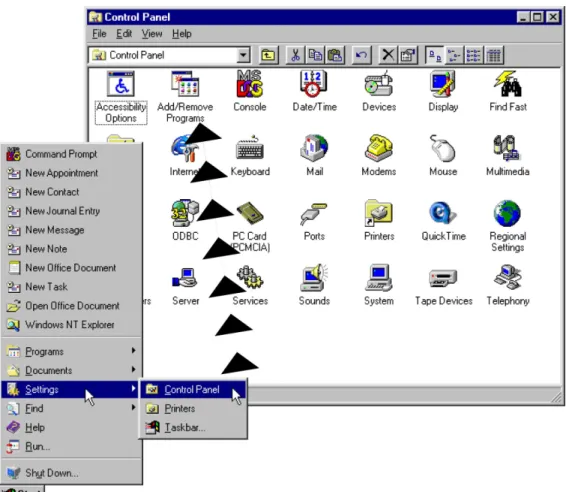Select Shut Down... from Start menu

(x=71, y=473)
